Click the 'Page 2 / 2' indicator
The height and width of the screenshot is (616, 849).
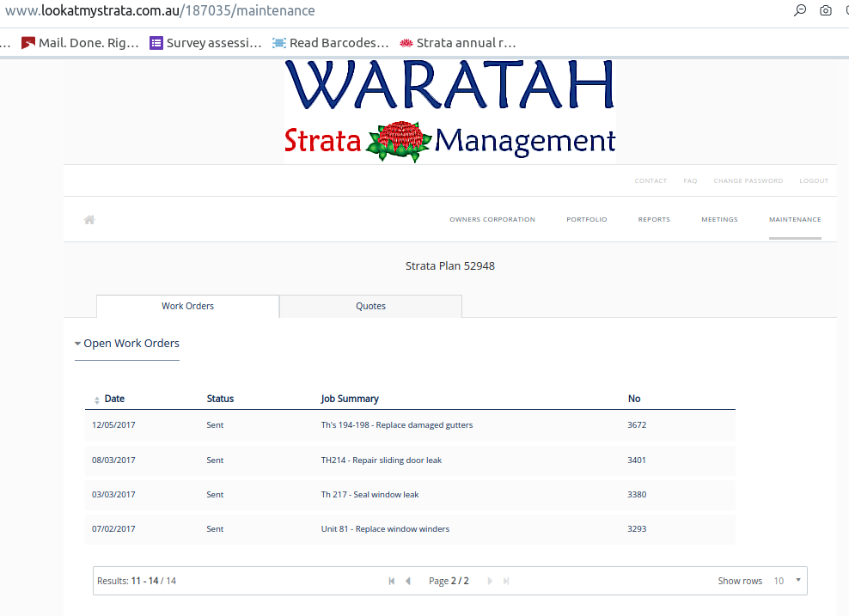(x=449, y=581)
